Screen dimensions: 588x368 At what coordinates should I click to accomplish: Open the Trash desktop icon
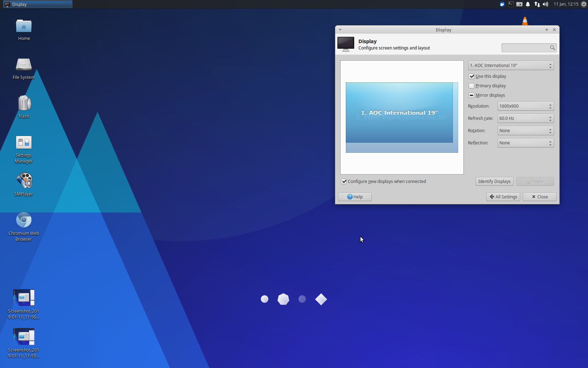coord(24,103)
